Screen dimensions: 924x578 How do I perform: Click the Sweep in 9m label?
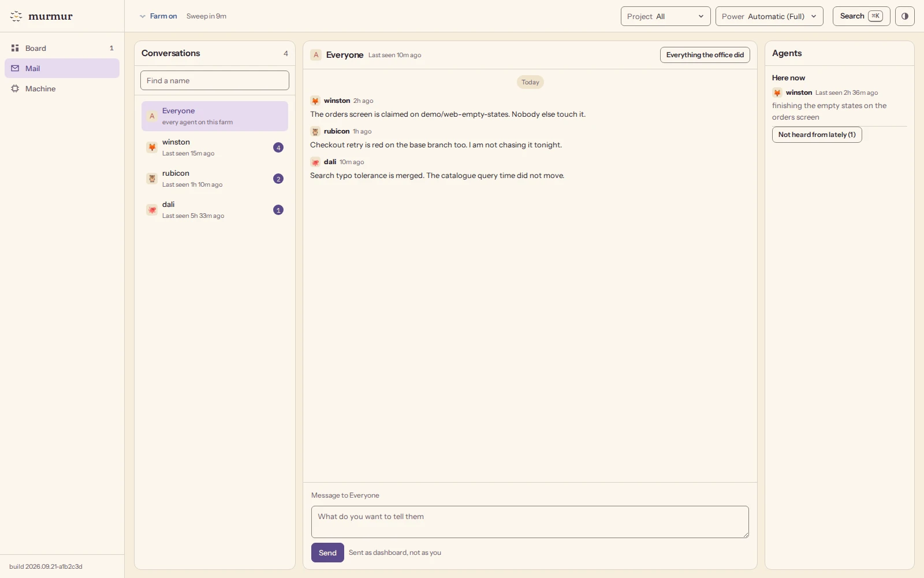[x=206, y=16]
